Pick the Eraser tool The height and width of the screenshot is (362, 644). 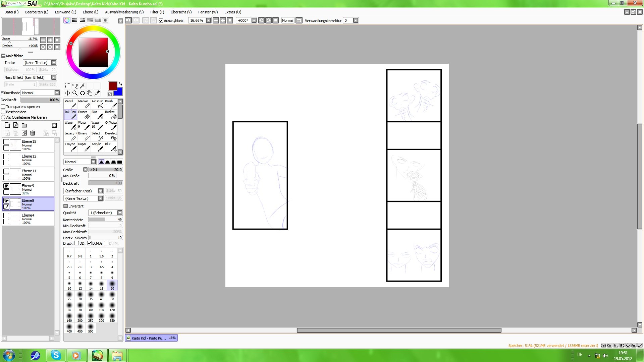(84, 115)
